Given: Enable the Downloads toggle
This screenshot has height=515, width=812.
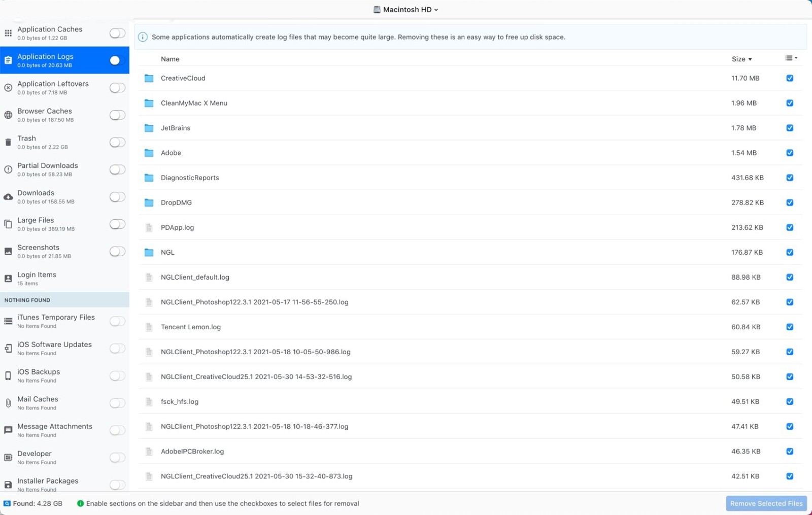Looking at the screenshot, I should click(117, 197).
